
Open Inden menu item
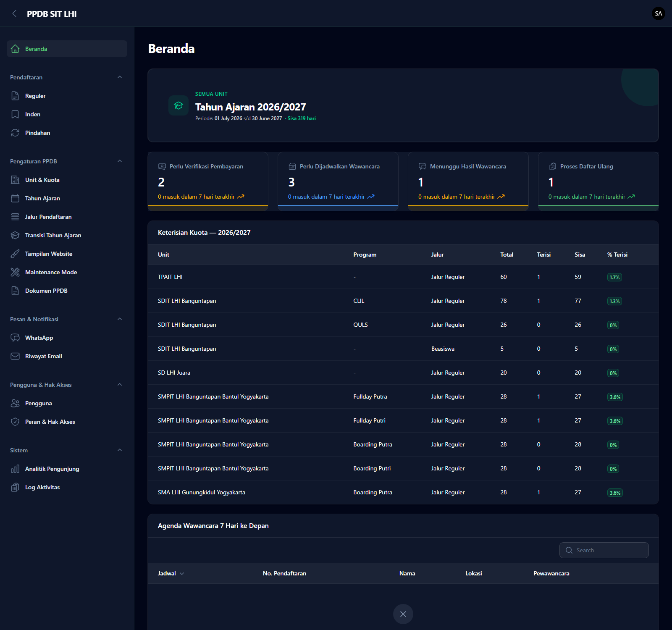[x=67, y=114]
